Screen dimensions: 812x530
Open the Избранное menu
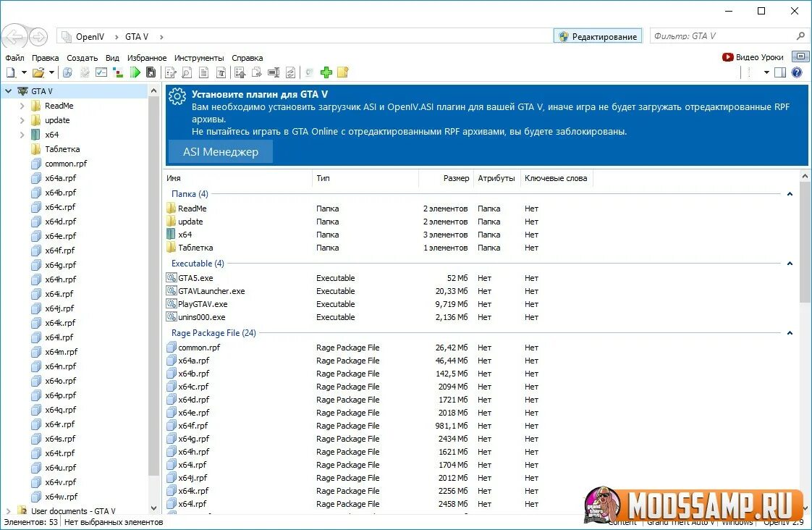point(147,58)
